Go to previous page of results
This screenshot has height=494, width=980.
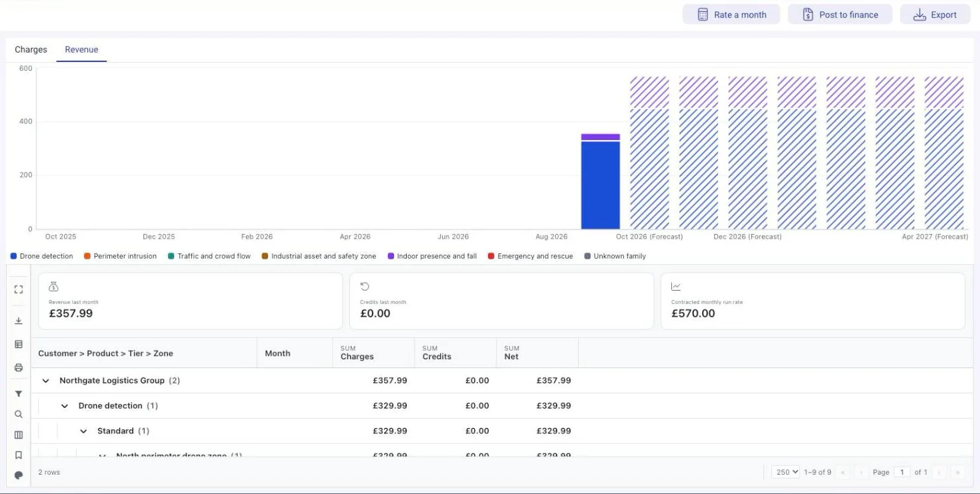tap(861, 472)
